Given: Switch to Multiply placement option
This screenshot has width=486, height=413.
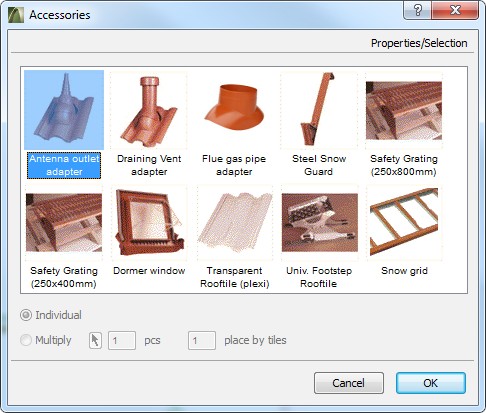Looking at the screenshot, I should [x=26, y=340].
